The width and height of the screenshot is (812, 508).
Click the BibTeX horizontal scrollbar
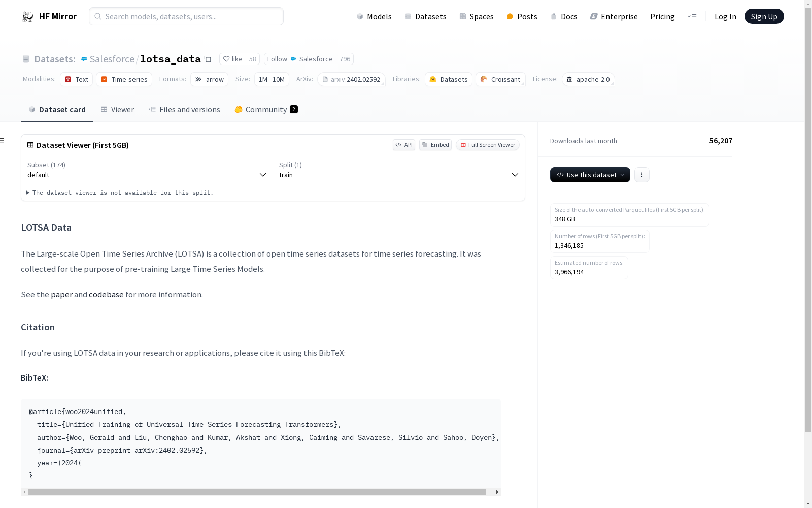(257, 492)
